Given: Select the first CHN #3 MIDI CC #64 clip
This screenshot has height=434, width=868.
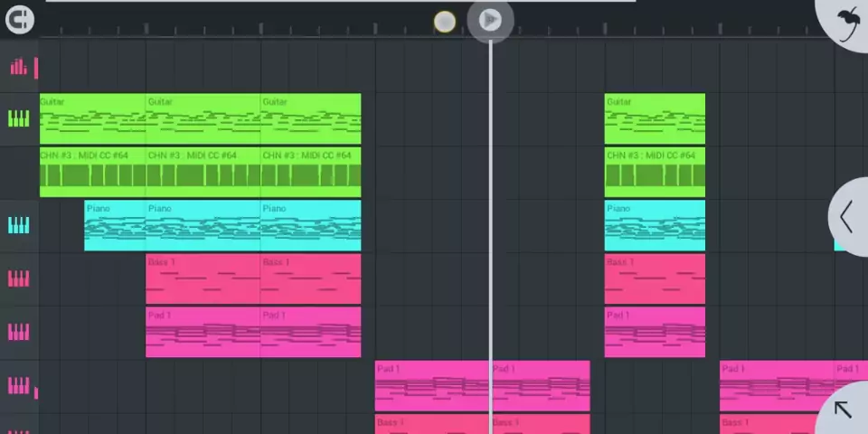Looking at the screenshot, I should click(x=92, y=172).
